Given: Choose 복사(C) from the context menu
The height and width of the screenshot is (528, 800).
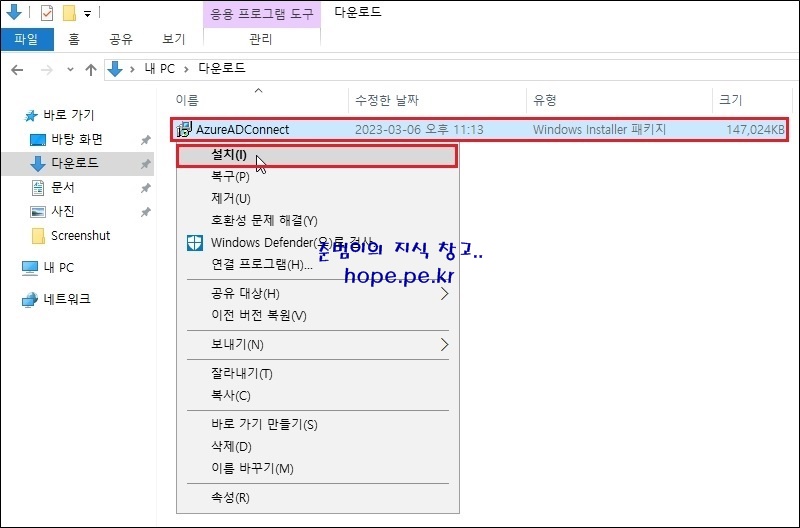Looking at the screenshot, I should click(317, 395).
